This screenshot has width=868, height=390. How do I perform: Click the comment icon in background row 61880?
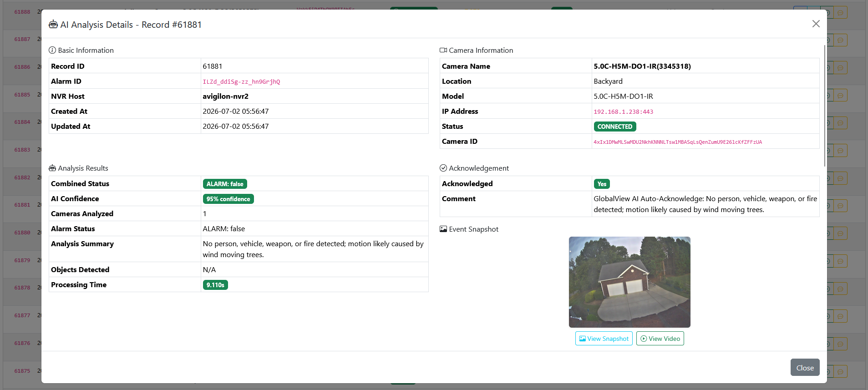[x=840, y=233]
